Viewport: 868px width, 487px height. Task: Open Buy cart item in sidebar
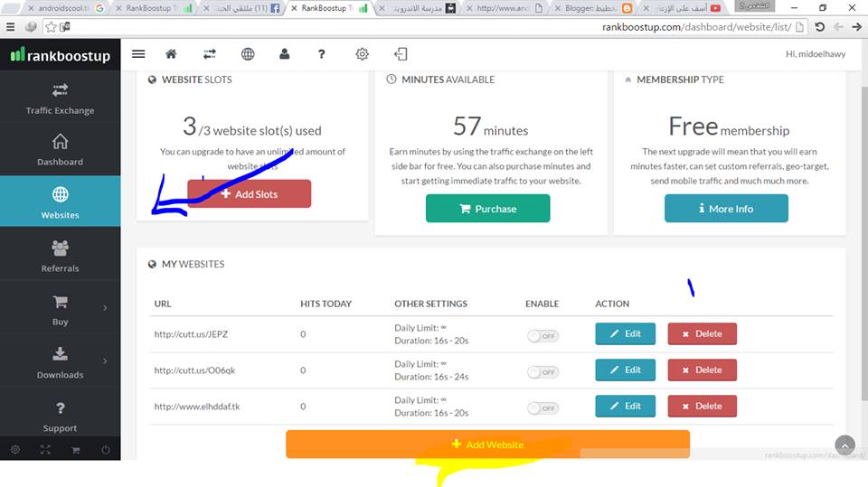61,310
